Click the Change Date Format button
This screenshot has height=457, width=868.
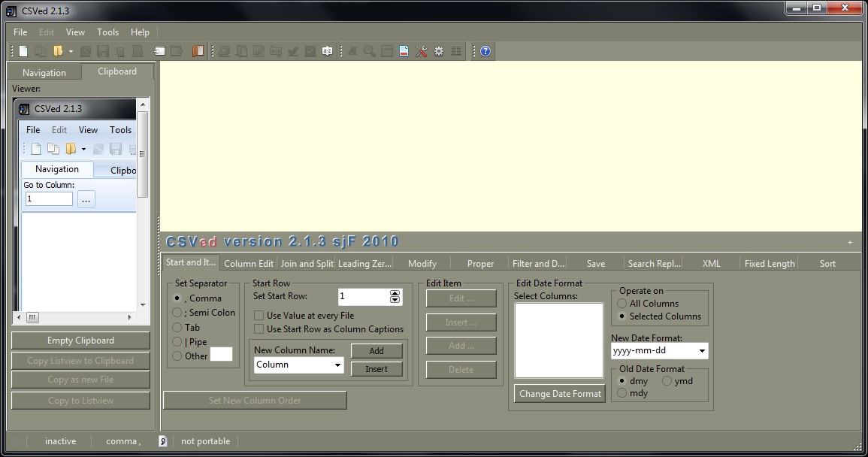[560, 394]
